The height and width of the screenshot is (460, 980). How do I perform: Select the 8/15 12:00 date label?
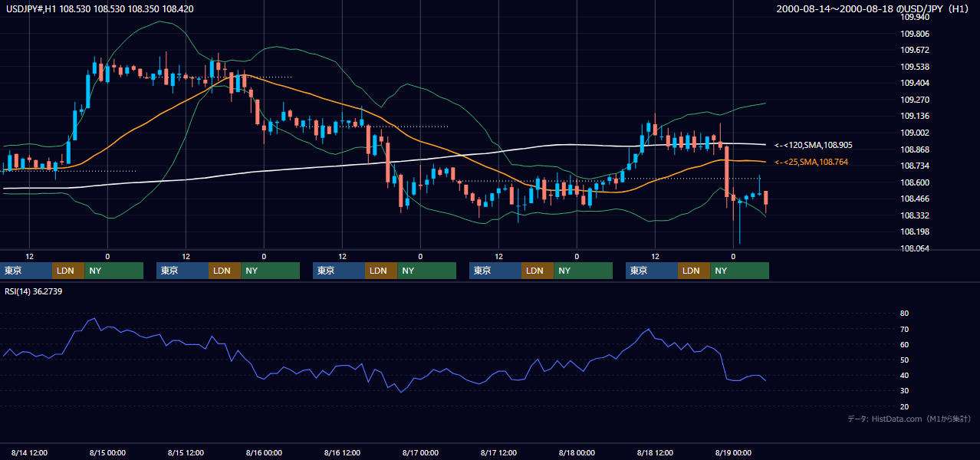[186, 452]
